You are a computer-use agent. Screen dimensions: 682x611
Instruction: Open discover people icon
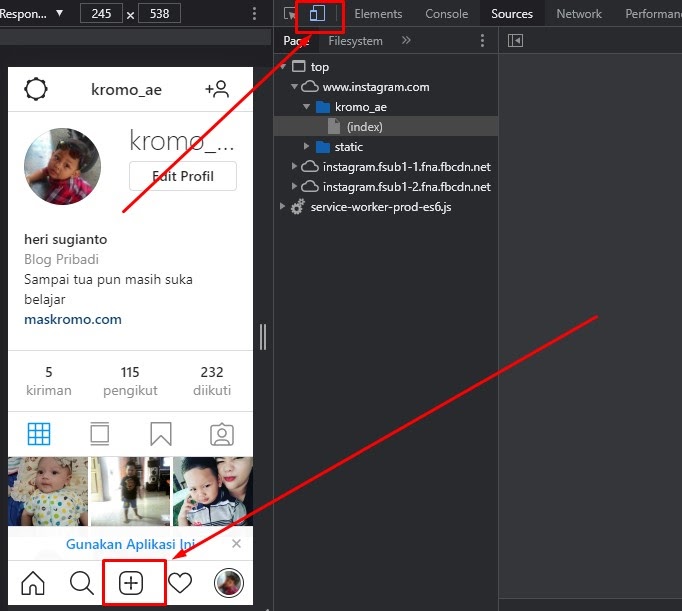click(217, 89)
